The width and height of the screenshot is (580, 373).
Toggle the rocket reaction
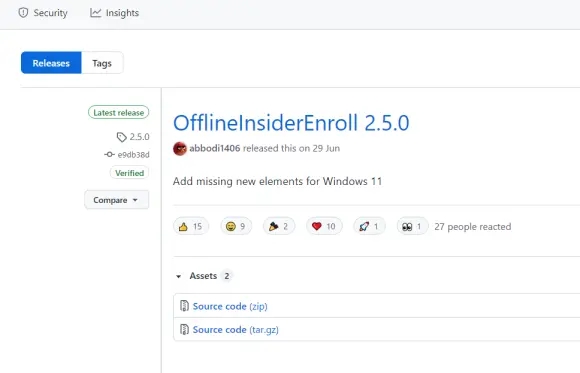(x=369, y=226)
